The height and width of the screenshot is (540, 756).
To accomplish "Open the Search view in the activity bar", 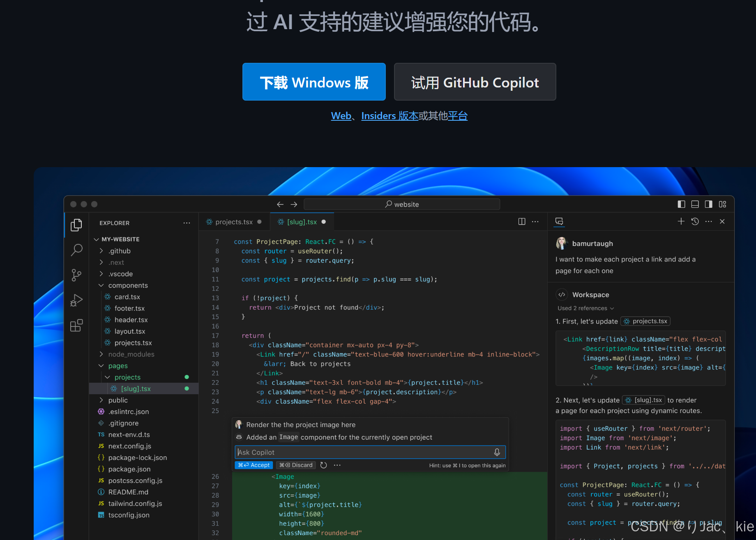I will point(76,250).
